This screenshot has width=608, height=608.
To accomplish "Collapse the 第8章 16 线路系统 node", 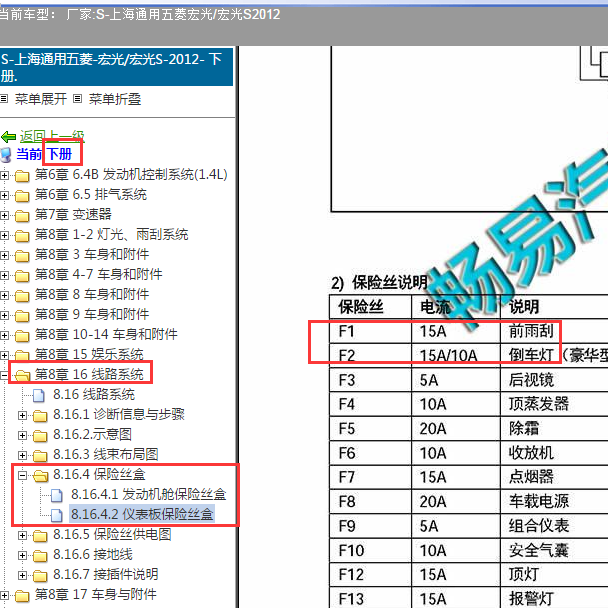I will 4,375.
